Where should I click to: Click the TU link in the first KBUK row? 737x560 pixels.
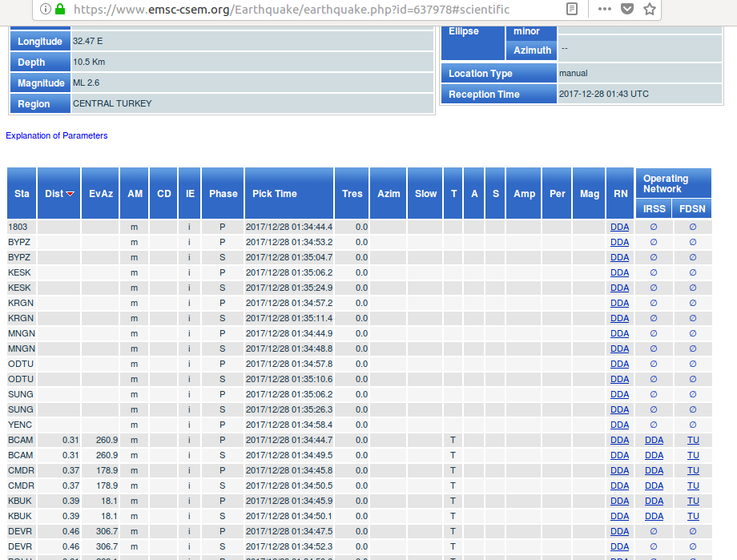click(x=693, y=501)
